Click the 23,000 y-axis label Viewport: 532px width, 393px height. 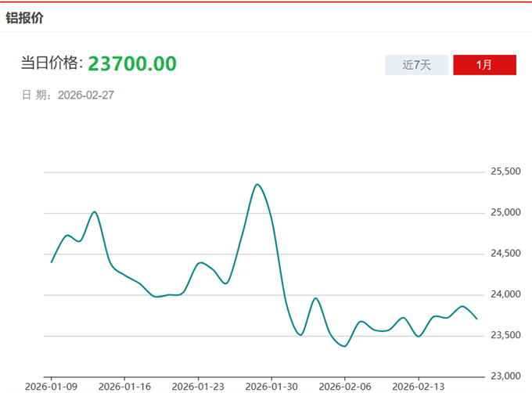pos(505,377)
